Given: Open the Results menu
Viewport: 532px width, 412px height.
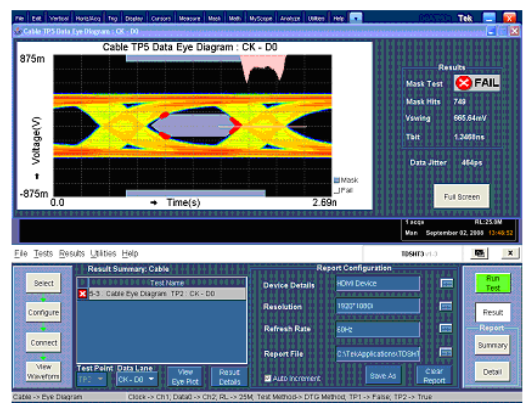Looking at the screenshot, I should tap(71, 253).
